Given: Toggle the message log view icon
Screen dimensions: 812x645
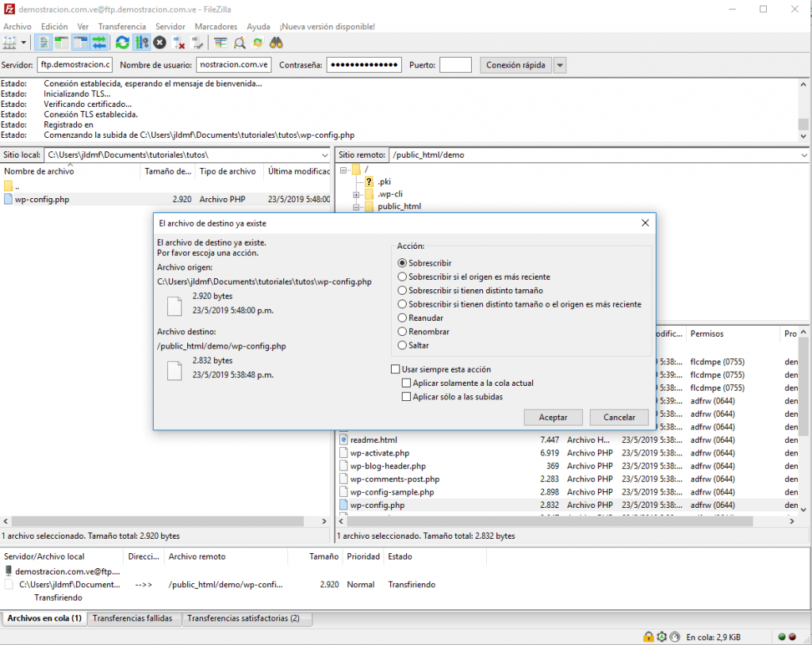Looking at the screenshot, I should click(42, 43).
